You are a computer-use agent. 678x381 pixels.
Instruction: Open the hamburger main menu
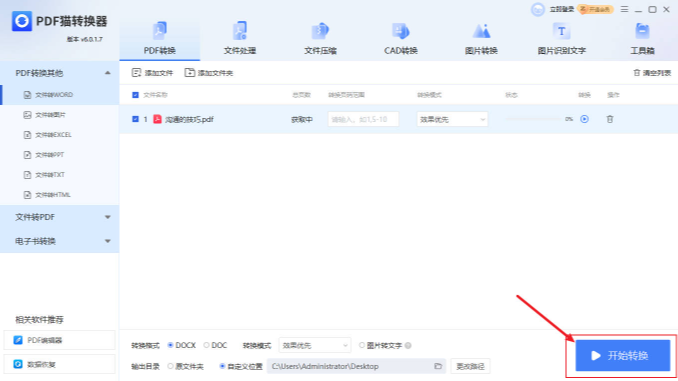[x=624, y=9]
